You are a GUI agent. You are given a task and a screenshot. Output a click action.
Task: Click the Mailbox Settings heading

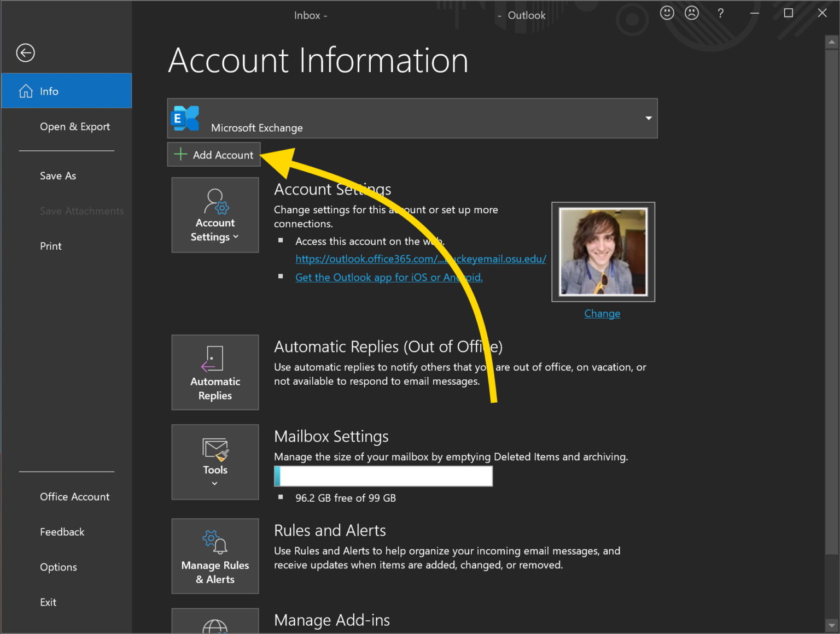click(x=331, y=436)
